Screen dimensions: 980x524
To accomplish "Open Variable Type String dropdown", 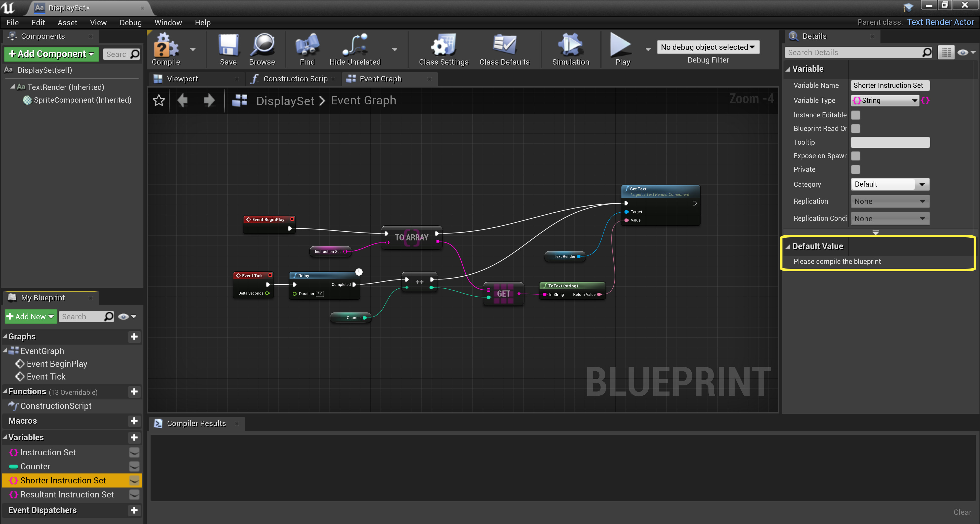I will [x=885, y=101].
